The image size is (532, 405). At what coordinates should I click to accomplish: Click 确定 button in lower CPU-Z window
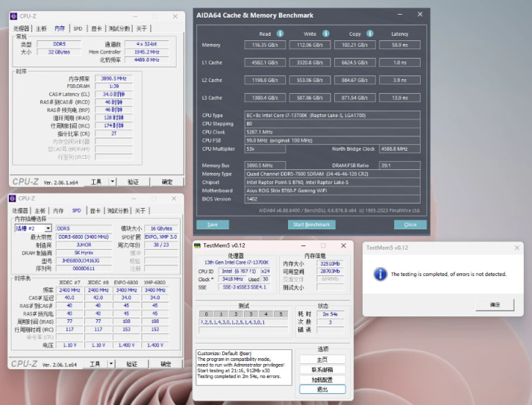point(166,364)
